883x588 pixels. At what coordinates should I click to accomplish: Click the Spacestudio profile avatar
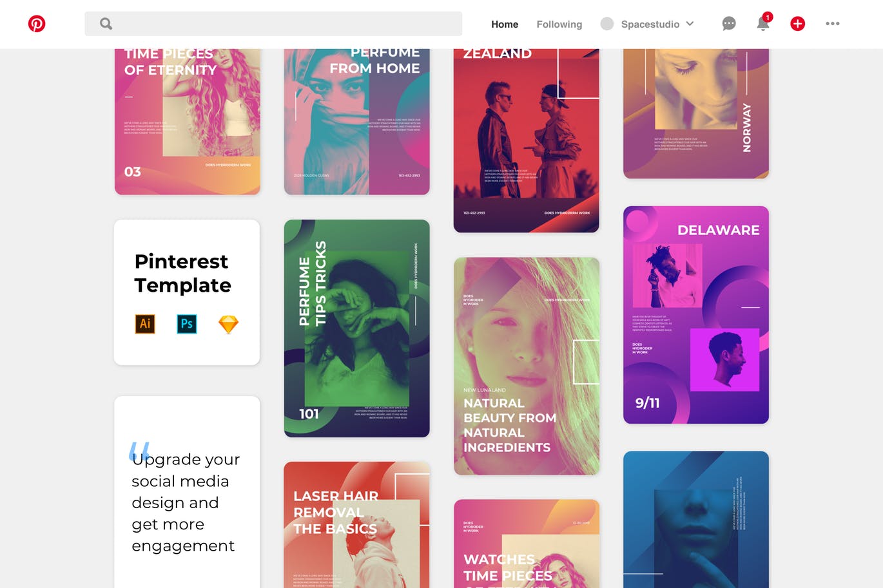coord(606,24)
